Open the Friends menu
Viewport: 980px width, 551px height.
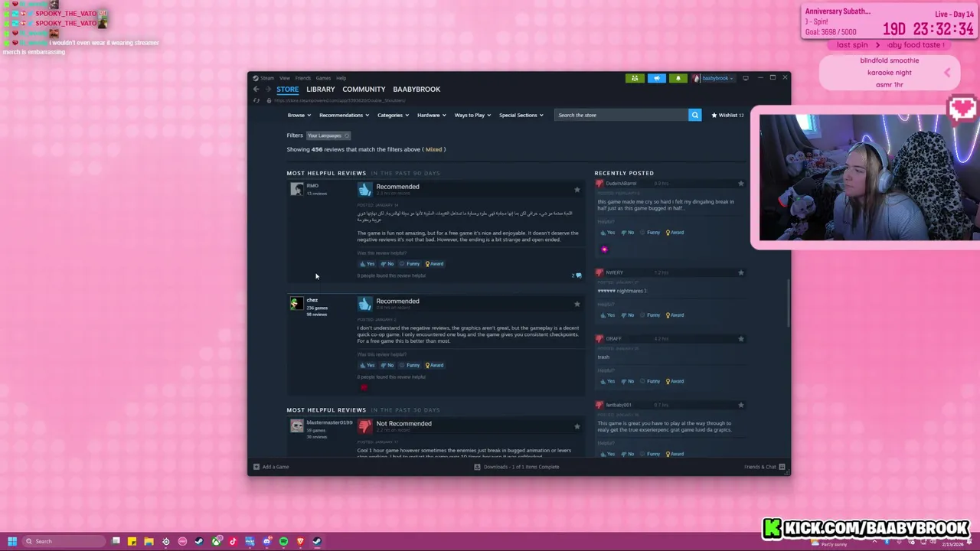tap(303, 78)
